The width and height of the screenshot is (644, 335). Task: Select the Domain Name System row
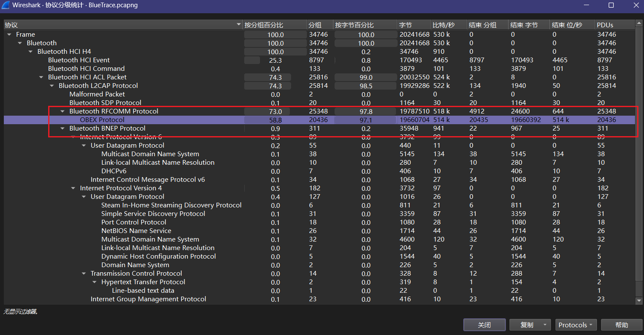pyautogui.click(x=135, y=265)
